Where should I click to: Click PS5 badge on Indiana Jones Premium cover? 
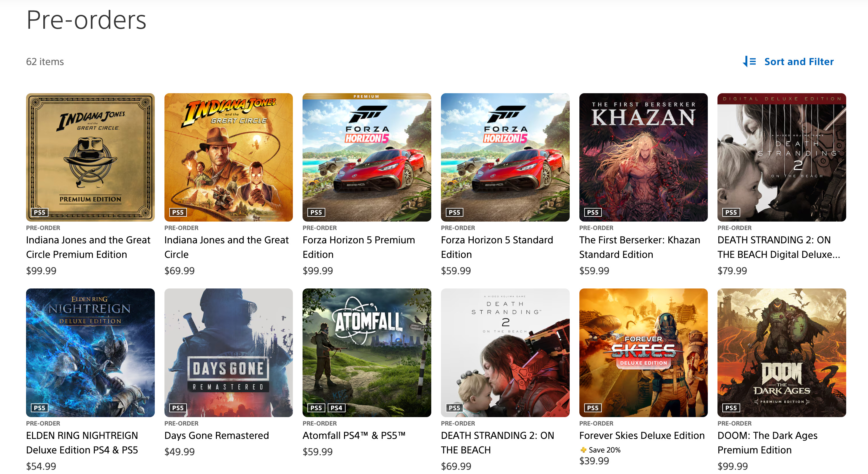39,212
